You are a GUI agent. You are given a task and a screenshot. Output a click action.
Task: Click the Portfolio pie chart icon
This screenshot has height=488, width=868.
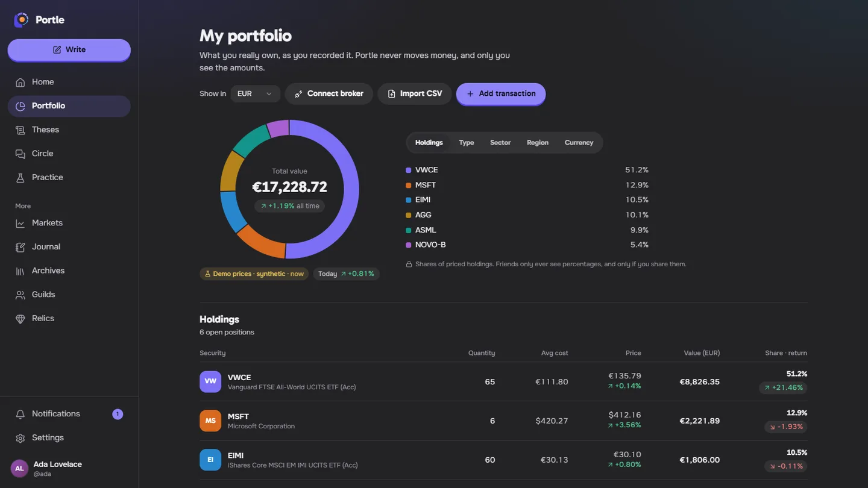[x=20, y=106]
